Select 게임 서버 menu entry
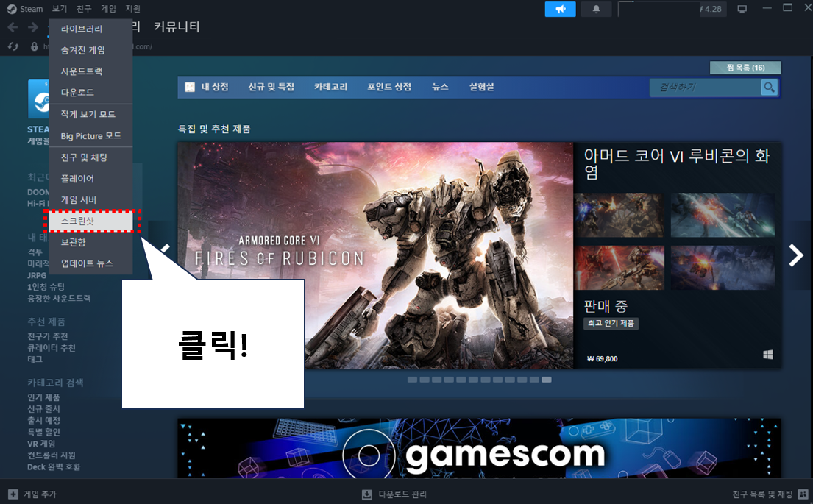Viewport: 813px width, 504px height. [x=91, y=199]
